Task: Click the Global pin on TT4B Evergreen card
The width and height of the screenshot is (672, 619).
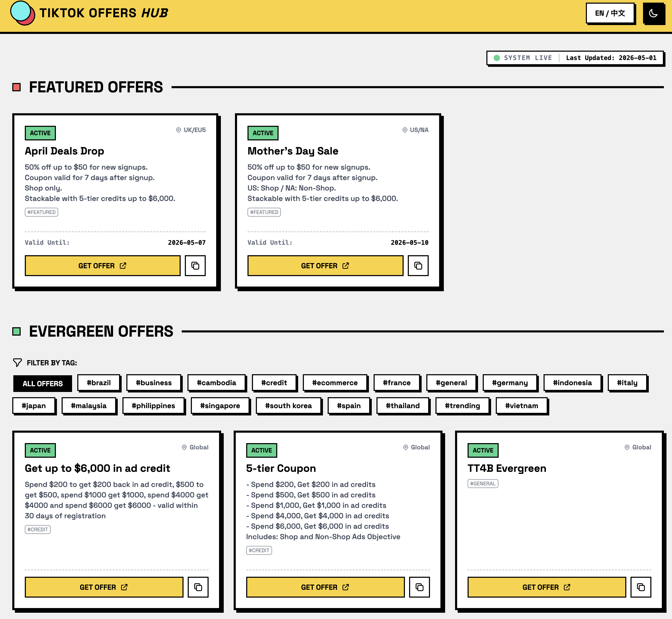Action: [627, 447]
